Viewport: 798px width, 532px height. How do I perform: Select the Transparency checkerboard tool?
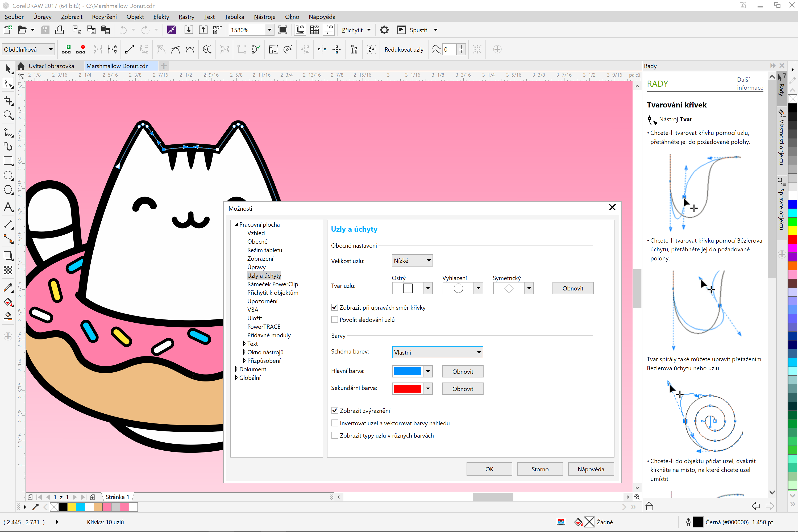point(8,270)
